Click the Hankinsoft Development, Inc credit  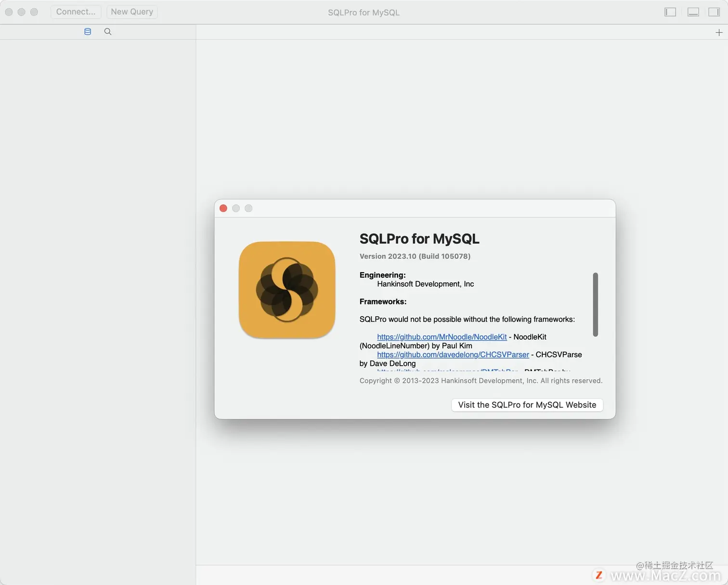coord(426,284)
